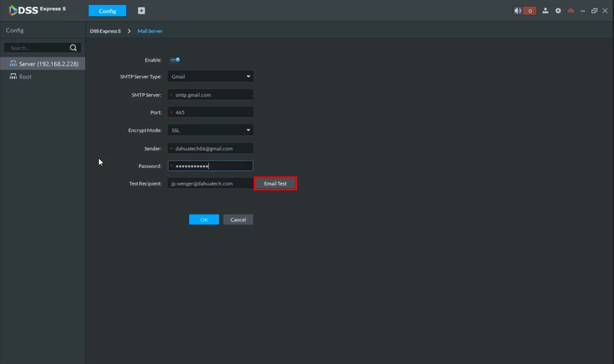The width and height of the screenshot is (614, 364).
Task: Go to DSS Express S breadcrumb
Action: 105,31
